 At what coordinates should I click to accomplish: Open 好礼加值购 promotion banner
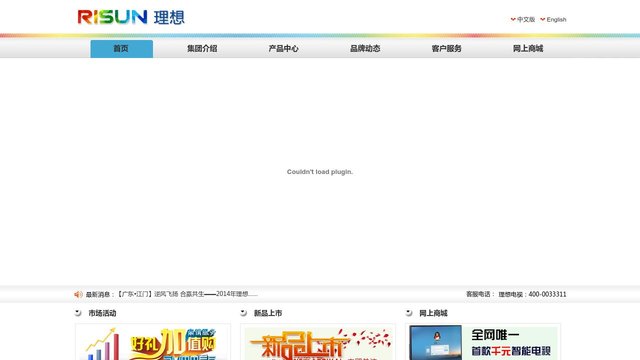point(153,342)
